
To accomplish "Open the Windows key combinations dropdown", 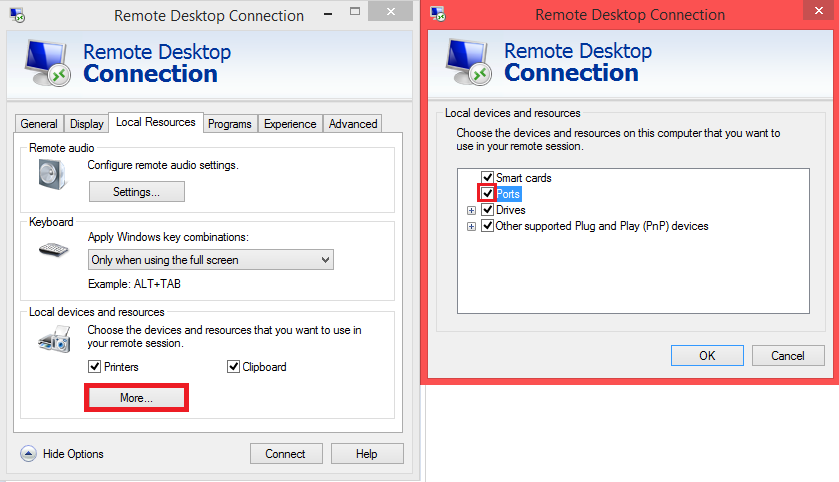I will 211,259.
